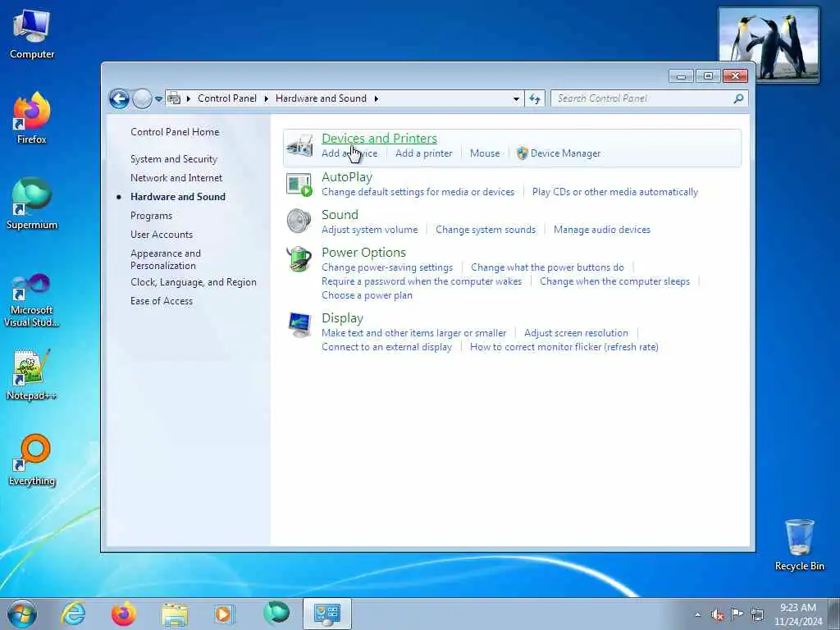Click the Control Panel taskbar button
This screenshot has width=840, height=630.
(x=326, y=614)
